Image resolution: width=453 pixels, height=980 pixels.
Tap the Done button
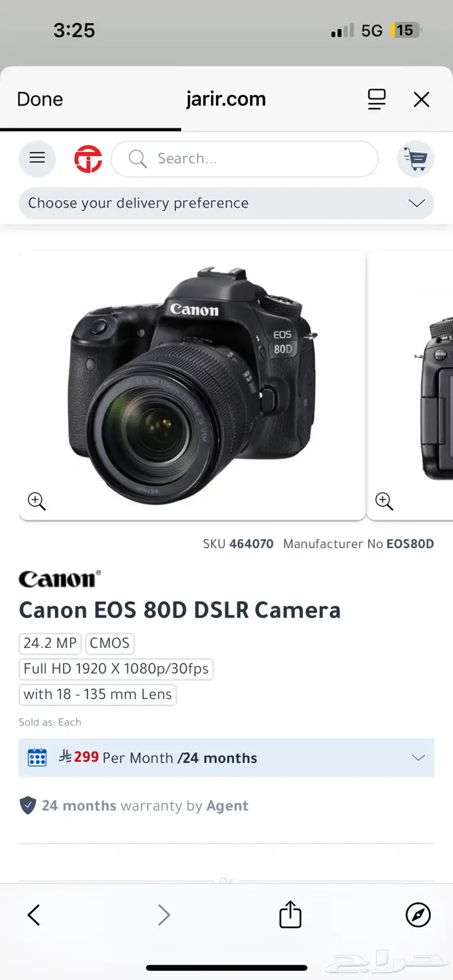[x=40, y=99]
